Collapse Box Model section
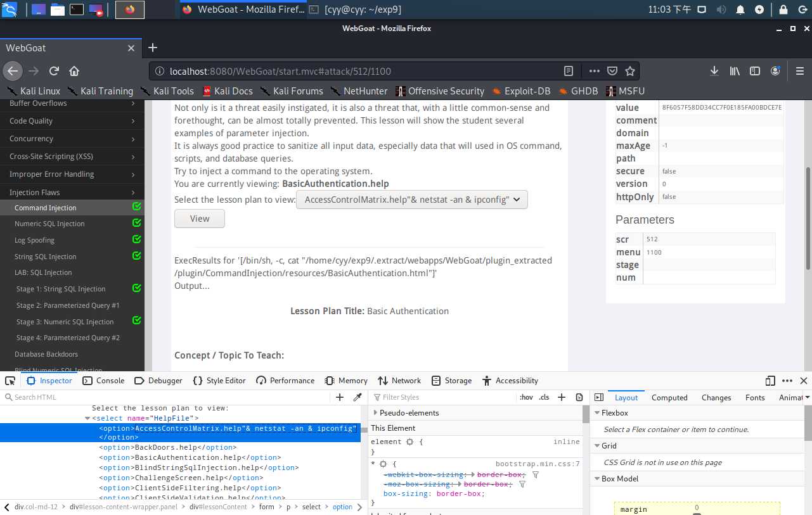 pos(596,479)
